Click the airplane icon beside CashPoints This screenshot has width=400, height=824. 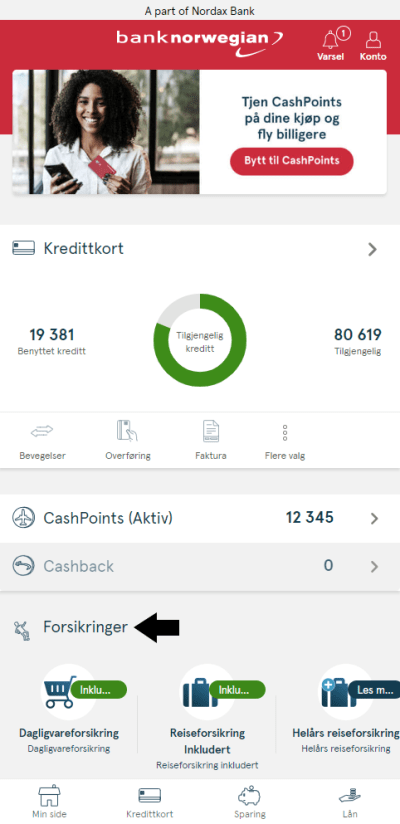(x=24, y=519)
